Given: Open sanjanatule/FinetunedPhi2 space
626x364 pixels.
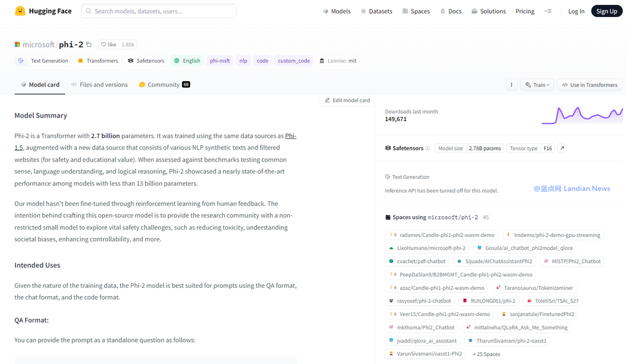Looking at the screenshot, I should (x=538, y=314).
